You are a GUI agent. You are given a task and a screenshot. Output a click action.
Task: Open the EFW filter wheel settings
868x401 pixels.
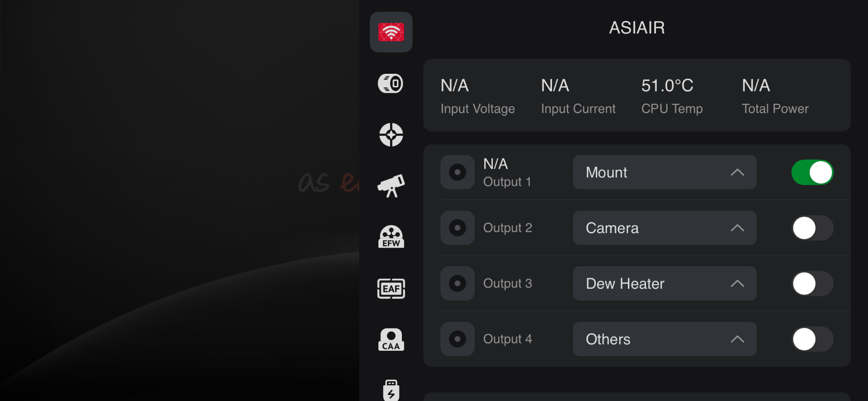click(391, 237)
